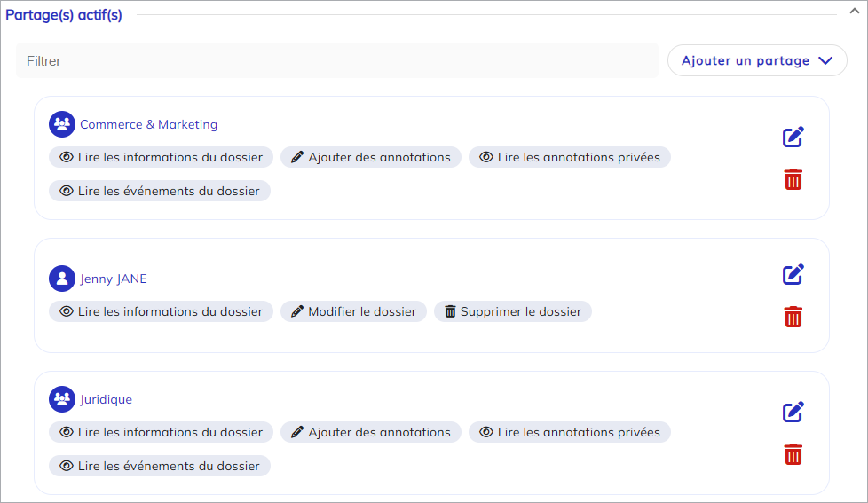Focus the 'Filtrer' search field
Image resolution: width=868 pixels, height=503 pixels.
pos(337,61)
